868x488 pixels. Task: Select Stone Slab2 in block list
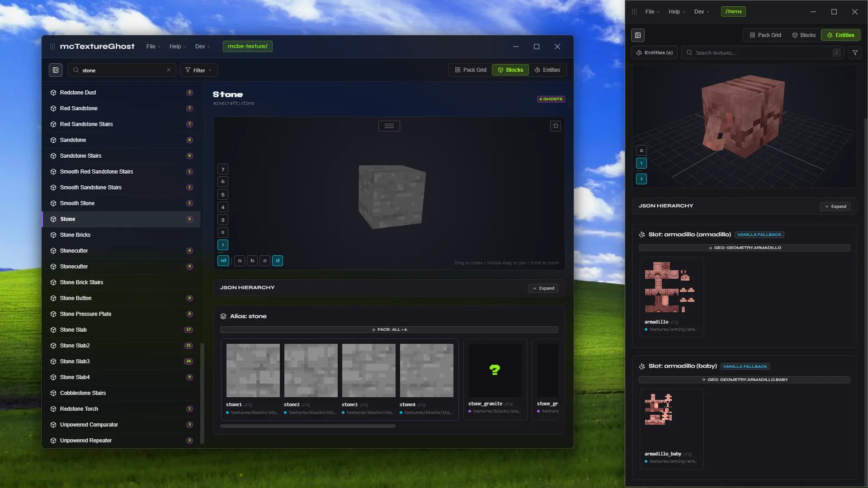pos(121,346)
